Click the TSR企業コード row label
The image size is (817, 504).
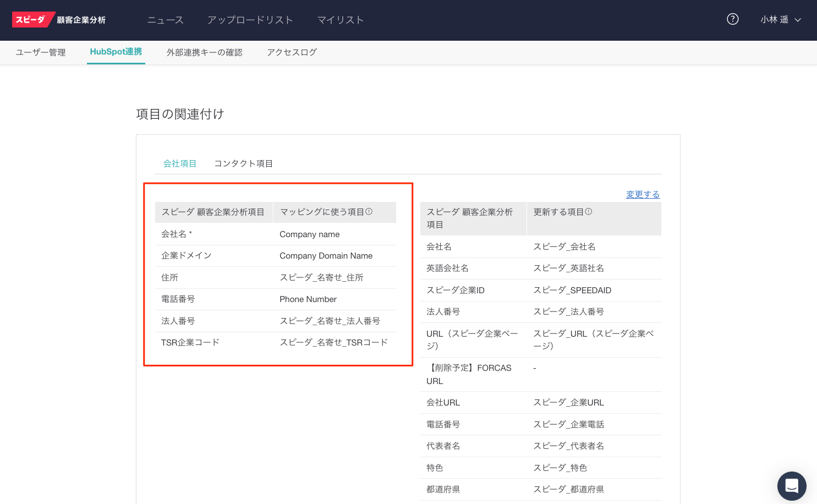pyautogui.click(x=190, y=342)
